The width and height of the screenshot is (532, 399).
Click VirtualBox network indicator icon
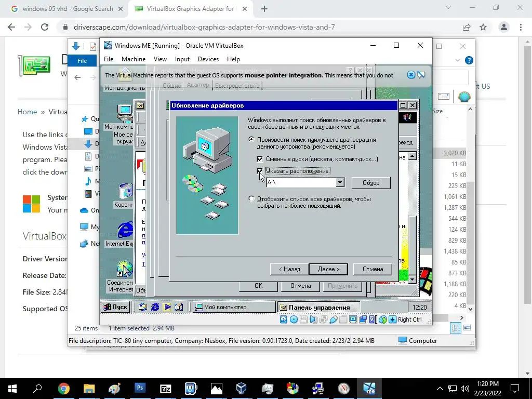pos(323,320)
